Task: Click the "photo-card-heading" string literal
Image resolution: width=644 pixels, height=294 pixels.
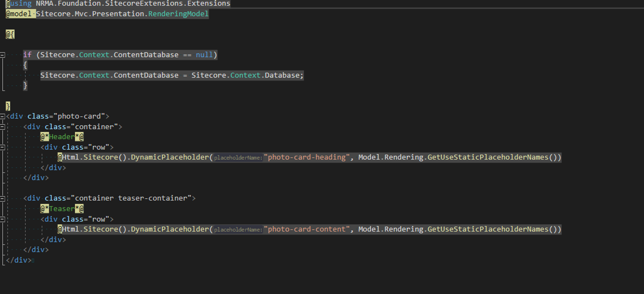Action: click(x=306, y=157)
